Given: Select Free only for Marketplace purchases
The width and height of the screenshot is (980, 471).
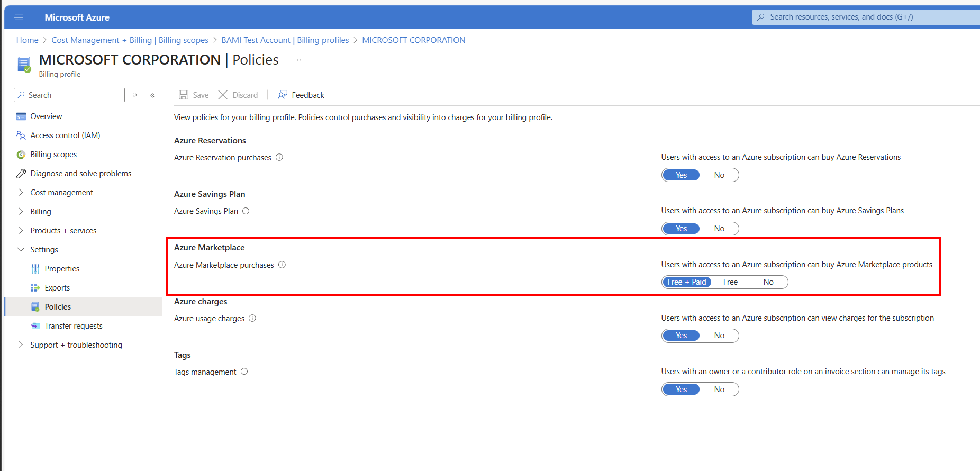Looking at the screenshot, I should [730, 282].
